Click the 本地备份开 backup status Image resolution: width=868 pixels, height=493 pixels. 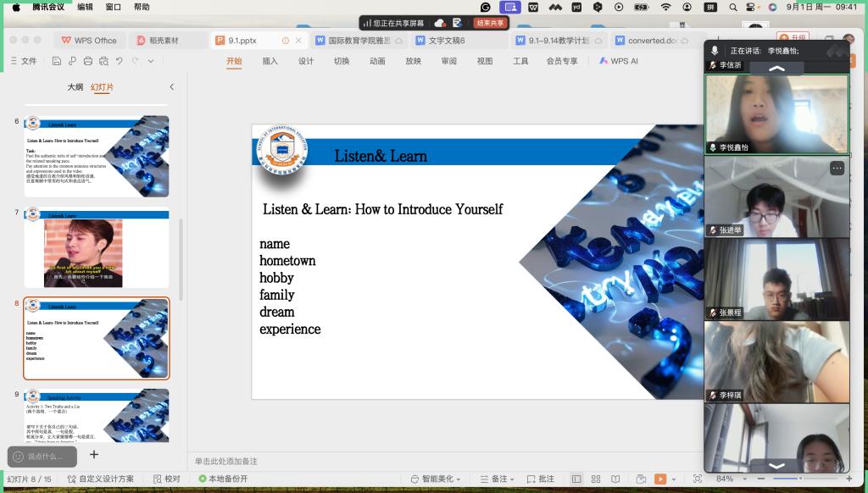click(223, 479)
